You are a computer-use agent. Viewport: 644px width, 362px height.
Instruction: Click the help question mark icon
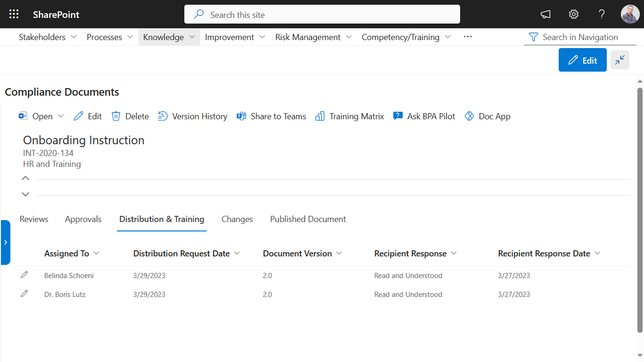(x=602, y=14)
